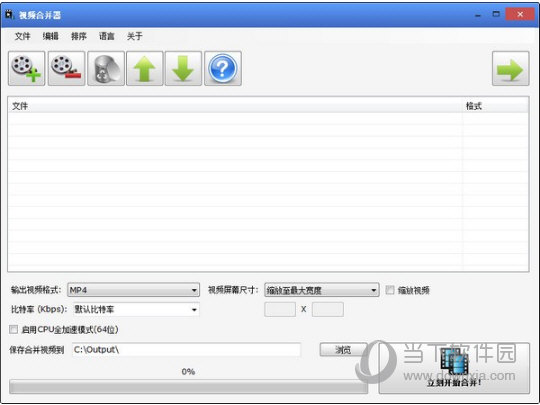Click the 立刻开始合并 button
This screenshot has height=405, width=540.
(x=454, y=368)
